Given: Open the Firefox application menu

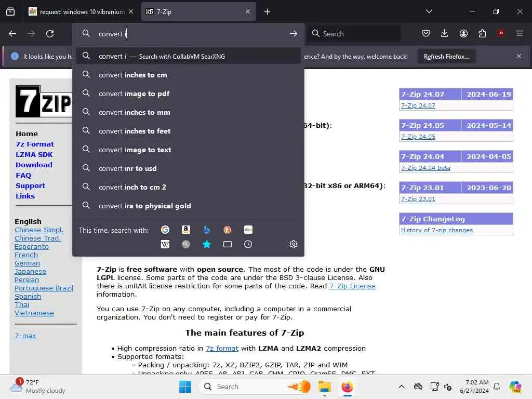Looking at the screenshot, I should (520, 33).
